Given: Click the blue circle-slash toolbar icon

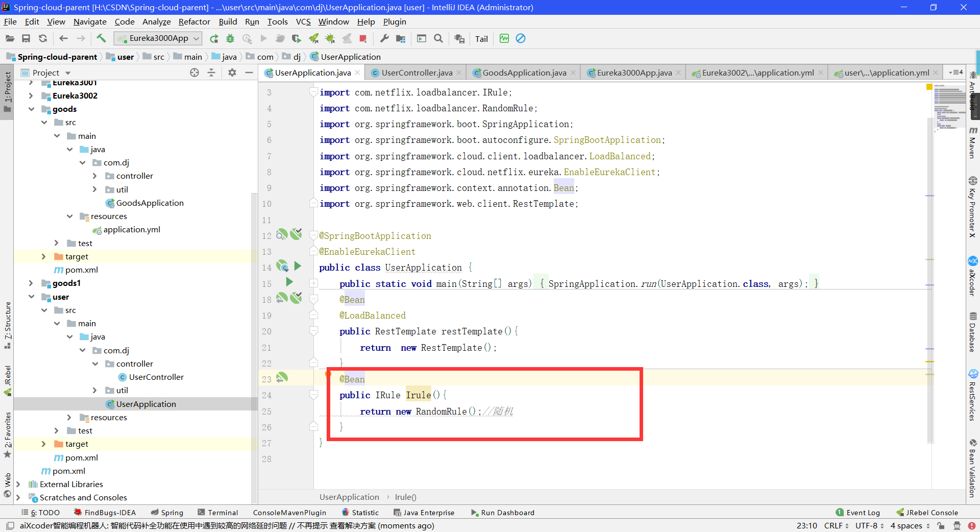Looking at the screenshot, I should point(521,38).
